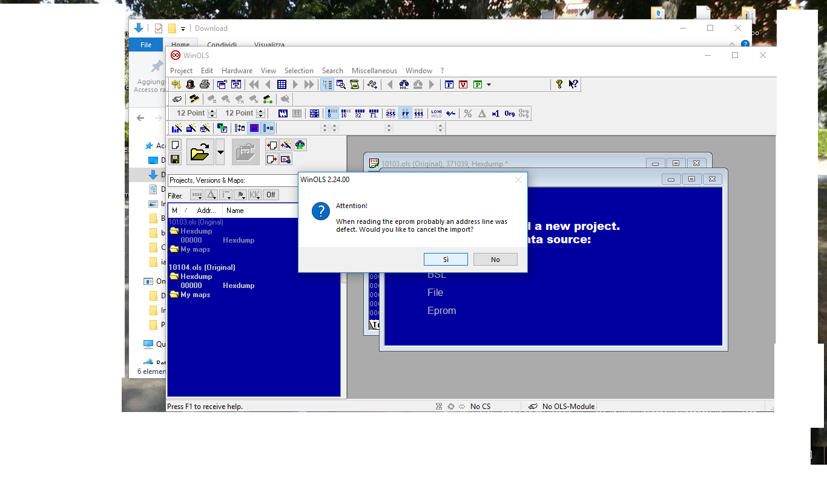Toggle the 32-bit display mode
827x504 pixels.
[360, 113]
